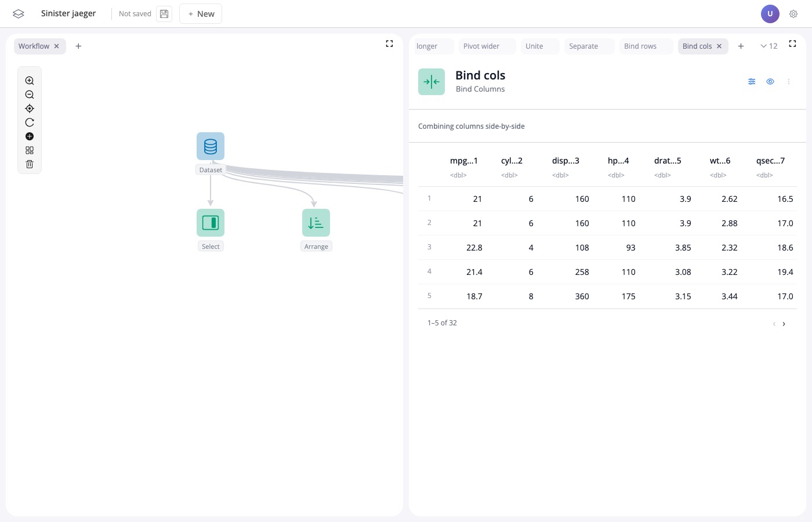This screenshot has height=522, width=812.
Task: Toggle the preview eye icon for Bind cols
Action: pyautogui.click(x=770, y=81)
